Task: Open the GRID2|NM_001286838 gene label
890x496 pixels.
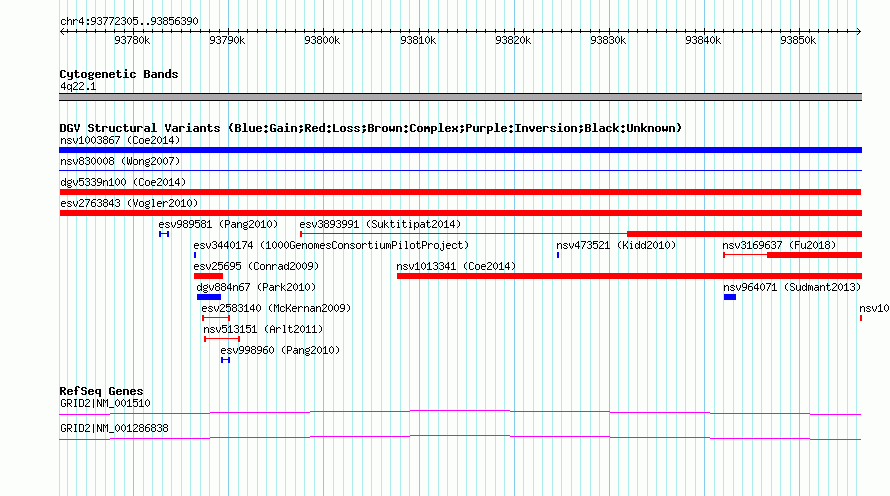Action: click(x=114, y=428)
